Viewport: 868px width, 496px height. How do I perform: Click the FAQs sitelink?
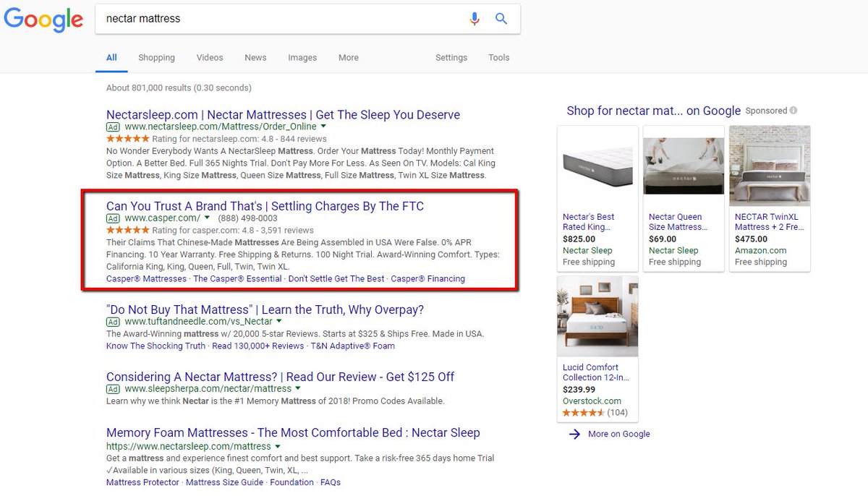coord(331,482)
